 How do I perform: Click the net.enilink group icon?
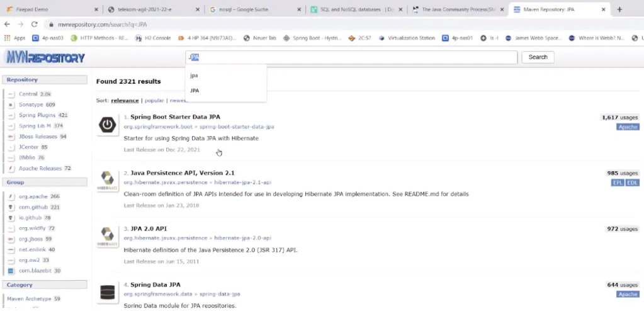(11, 249)
